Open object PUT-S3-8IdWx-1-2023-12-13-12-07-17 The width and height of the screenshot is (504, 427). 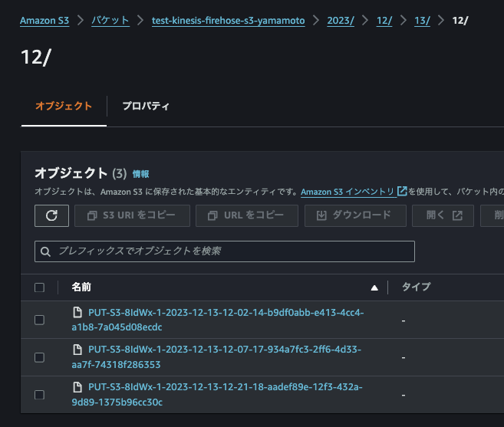[x=216, y=357]
